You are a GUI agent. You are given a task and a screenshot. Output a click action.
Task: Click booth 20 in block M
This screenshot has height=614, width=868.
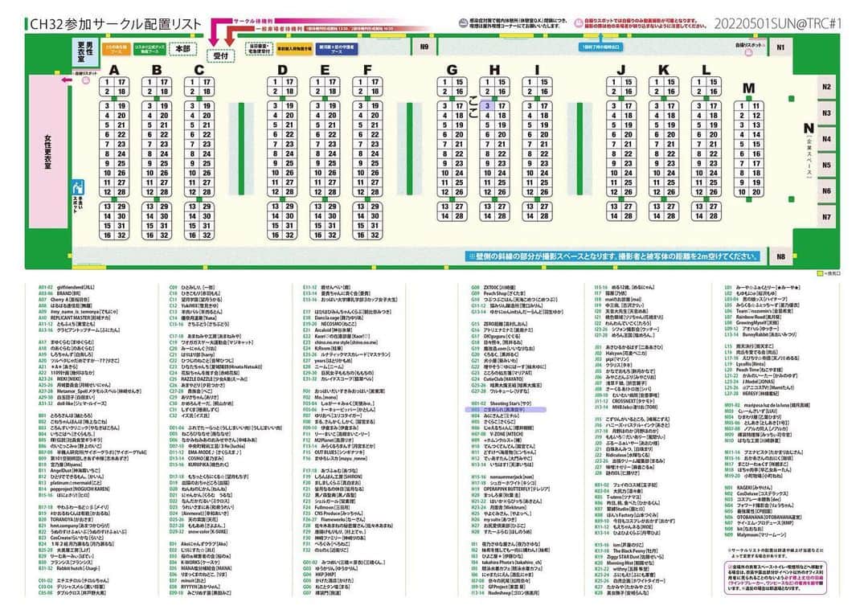click(756, 192)
